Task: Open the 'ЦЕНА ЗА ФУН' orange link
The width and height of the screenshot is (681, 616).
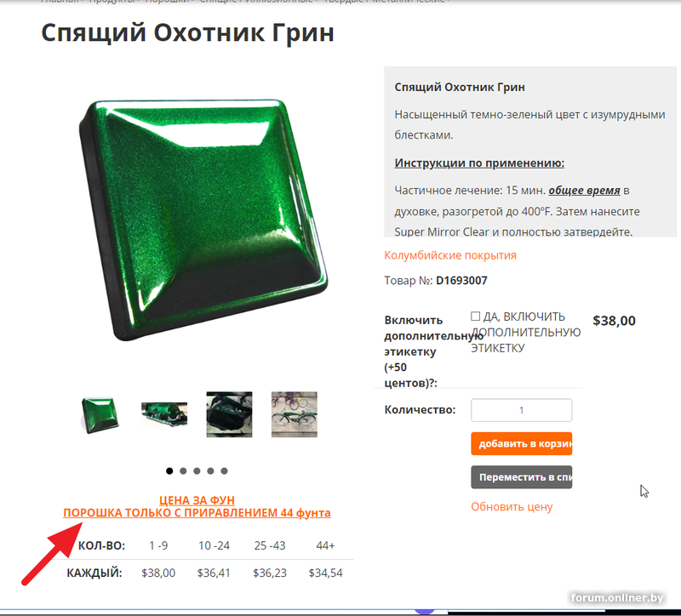Action: tap(197, 500)
